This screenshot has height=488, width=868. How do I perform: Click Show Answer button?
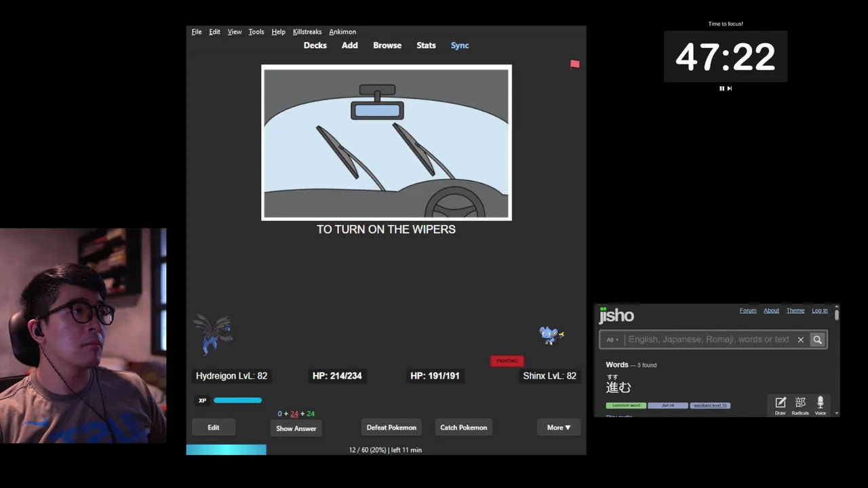click(x=296, y=428)
